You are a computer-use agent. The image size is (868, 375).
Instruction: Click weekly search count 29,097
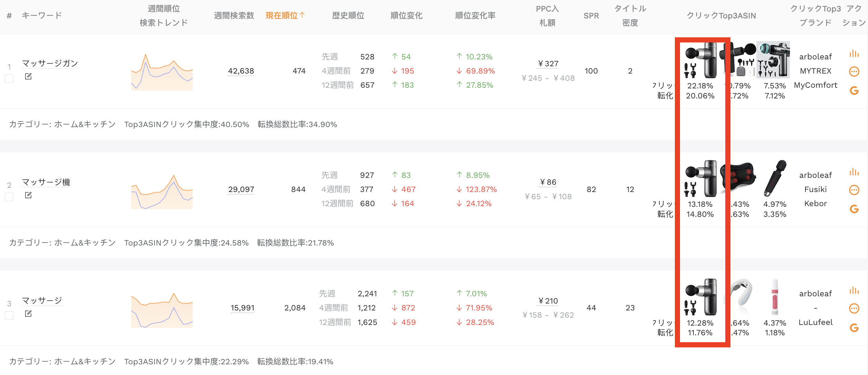point(241,190)
